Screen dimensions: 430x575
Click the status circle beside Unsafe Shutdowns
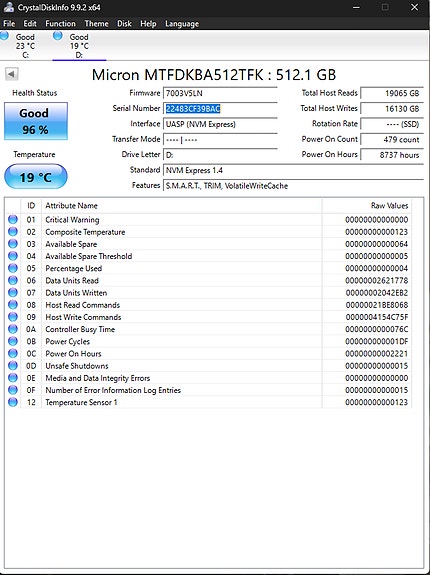tap(13, 366)
